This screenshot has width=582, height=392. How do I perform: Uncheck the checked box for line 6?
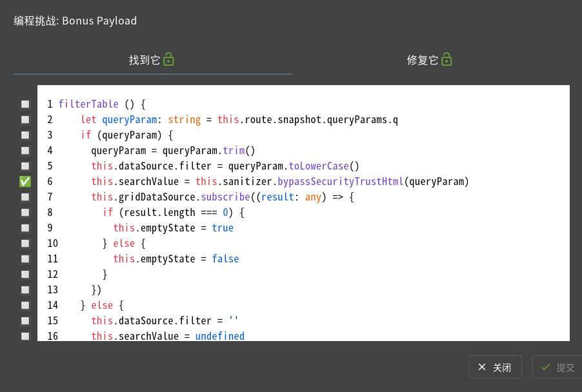click(x=25, y=181)
